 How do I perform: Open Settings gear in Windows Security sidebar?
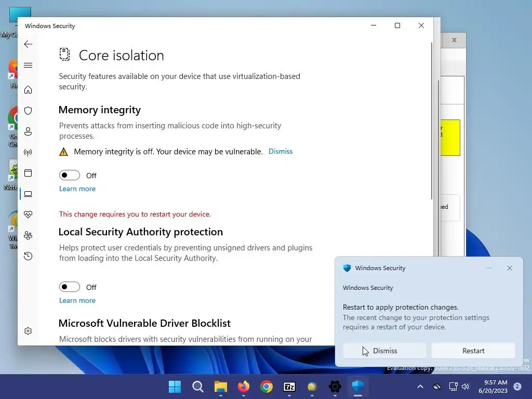click(28, 331)
